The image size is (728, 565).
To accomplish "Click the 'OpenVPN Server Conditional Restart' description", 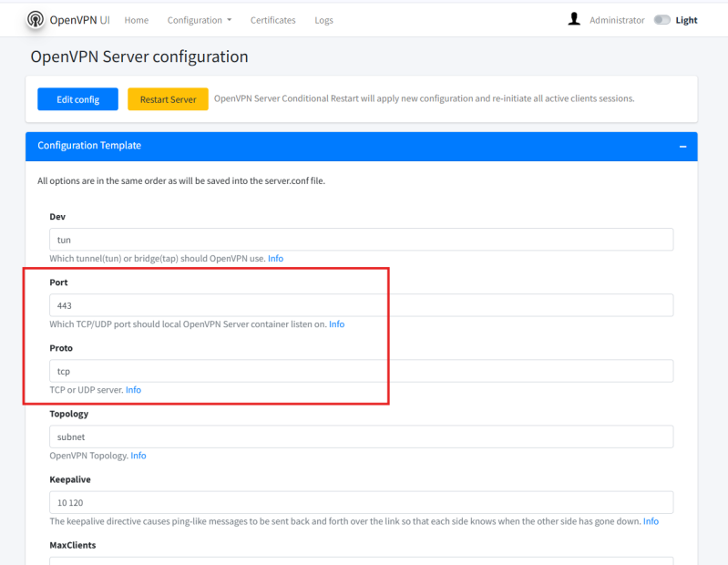I will [x=424, y=98].
